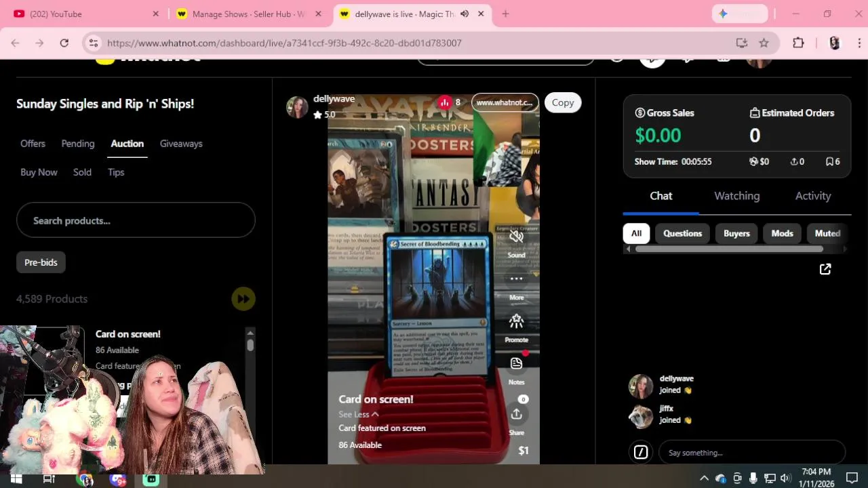The height and width of the screenshot is (488, 868).
Task: Mute the tab via speaker icon on dellywave tab
Action: click(x=465, y=14)
